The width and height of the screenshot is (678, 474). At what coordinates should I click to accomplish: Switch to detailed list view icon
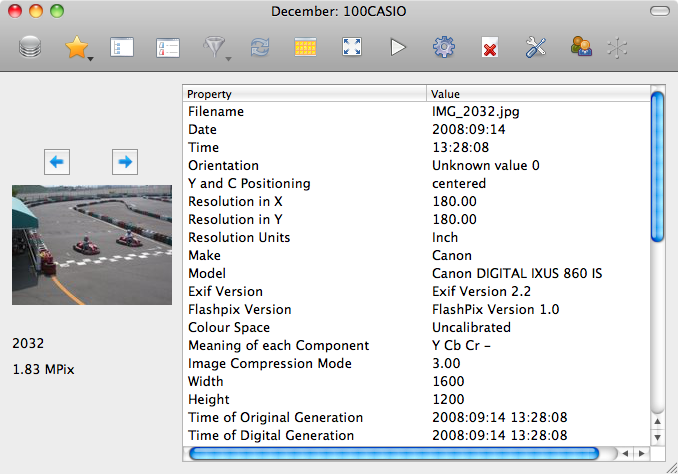tap(166, 47)
